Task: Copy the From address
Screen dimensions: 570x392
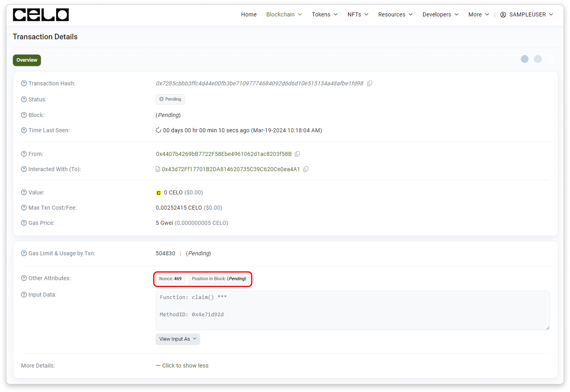Action: tap(297, 154)
